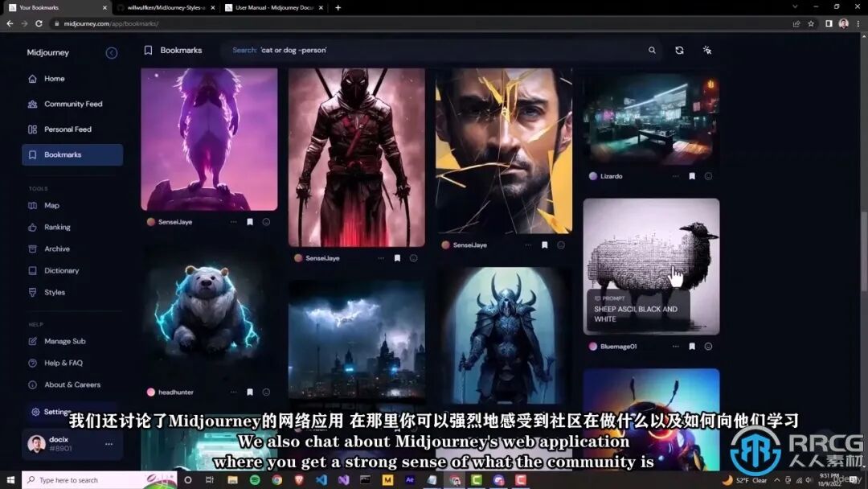Open the ASCII sheep image
Viewport: 868px width, 489px height.
click(x=651, y=266)
